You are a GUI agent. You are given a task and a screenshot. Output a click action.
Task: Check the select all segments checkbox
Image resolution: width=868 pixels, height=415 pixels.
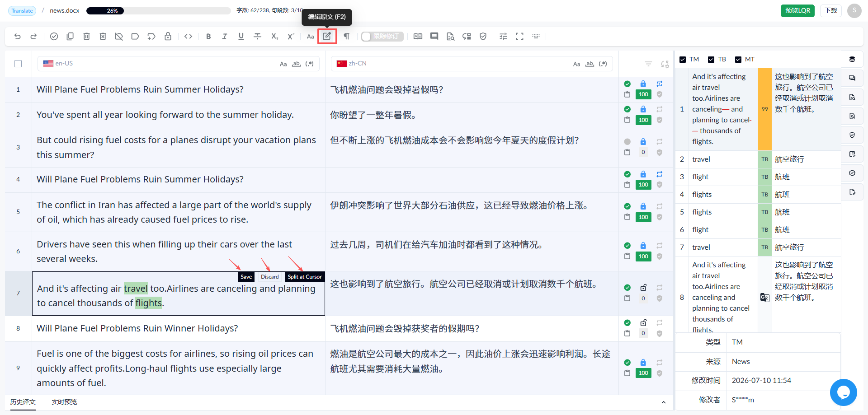pos(18,64)
